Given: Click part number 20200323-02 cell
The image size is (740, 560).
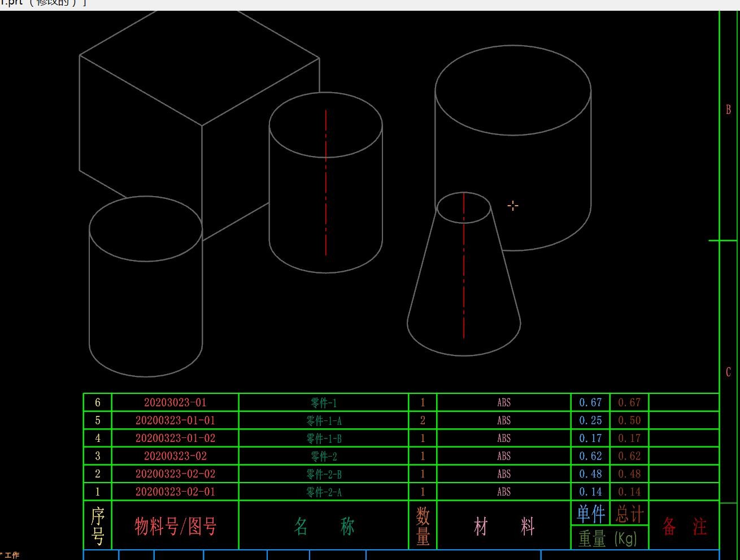Looking at the screenshot, I should [175, 456].
